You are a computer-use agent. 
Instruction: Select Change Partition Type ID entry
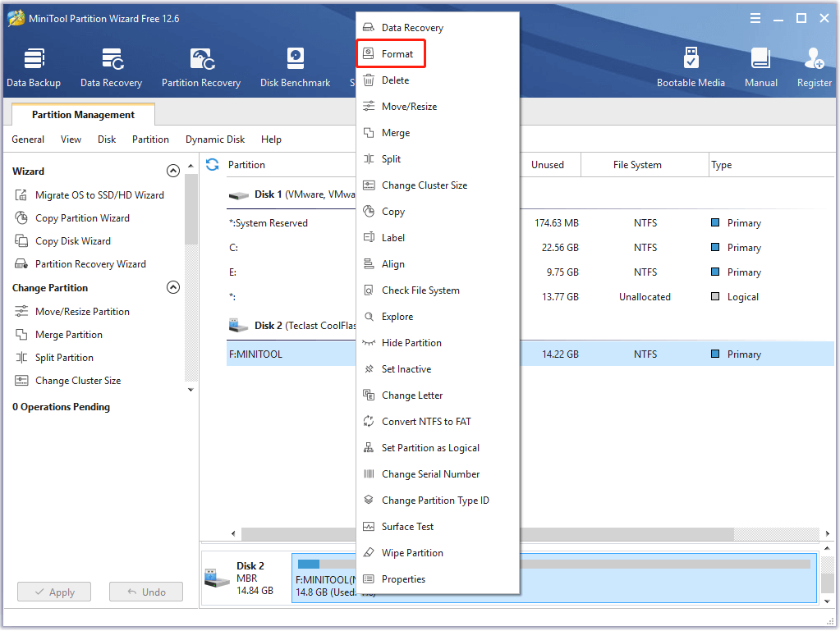coord(438,500)
